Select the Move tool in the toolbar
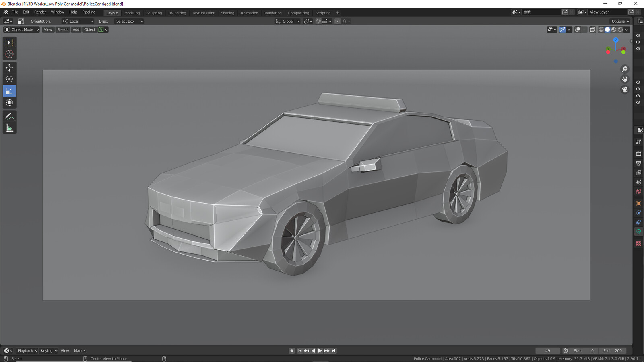Screen dimensions: 644x362 (9, 68)
